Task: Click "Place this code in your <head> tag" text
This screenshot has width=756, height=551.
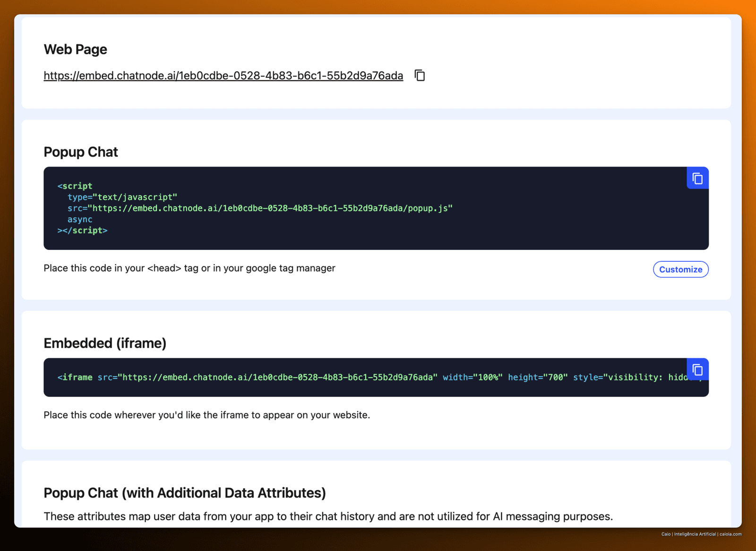Action: coord(189,268)
